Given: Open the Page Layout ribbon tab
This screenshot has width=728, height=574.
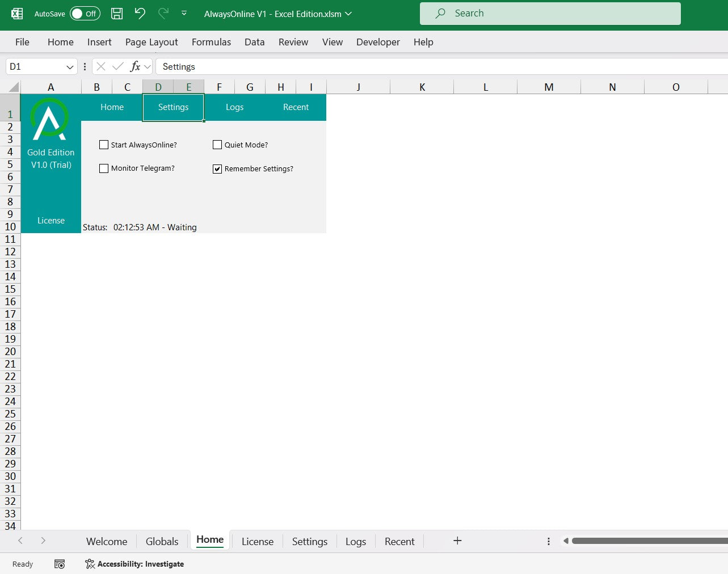Looking at the screenshot, I should click(x=152, y=42).
